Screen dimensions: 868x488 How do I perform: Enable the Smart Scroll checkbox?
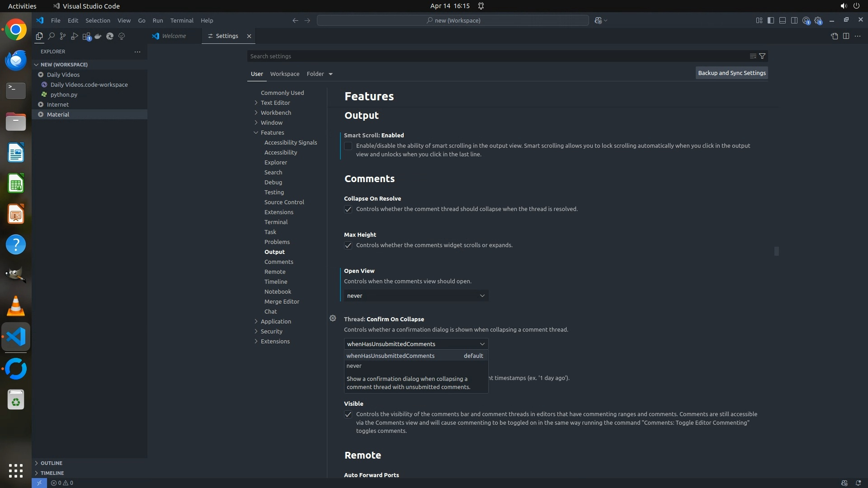tap(348, 146)
